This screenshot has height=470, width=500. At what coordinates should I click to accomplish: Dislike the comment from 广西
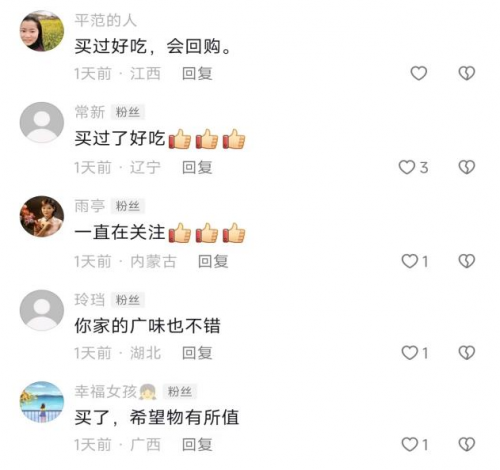click(467, 444)
